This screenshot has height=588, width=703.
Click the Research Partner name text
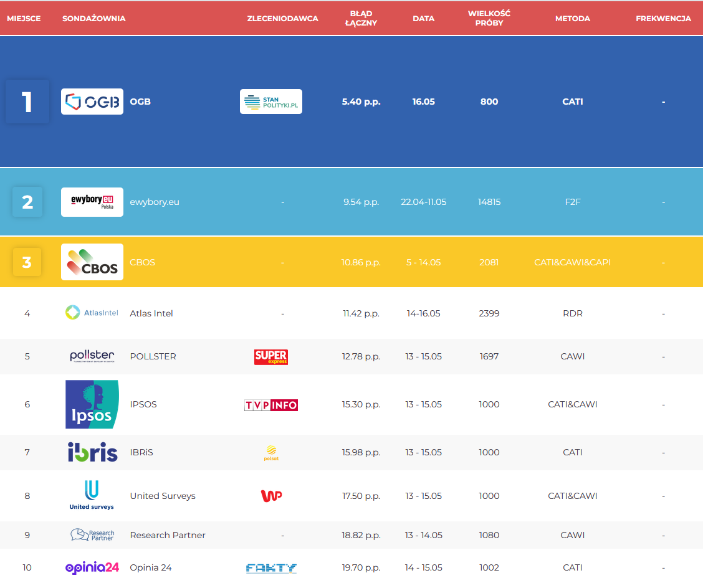click(168, 535)
